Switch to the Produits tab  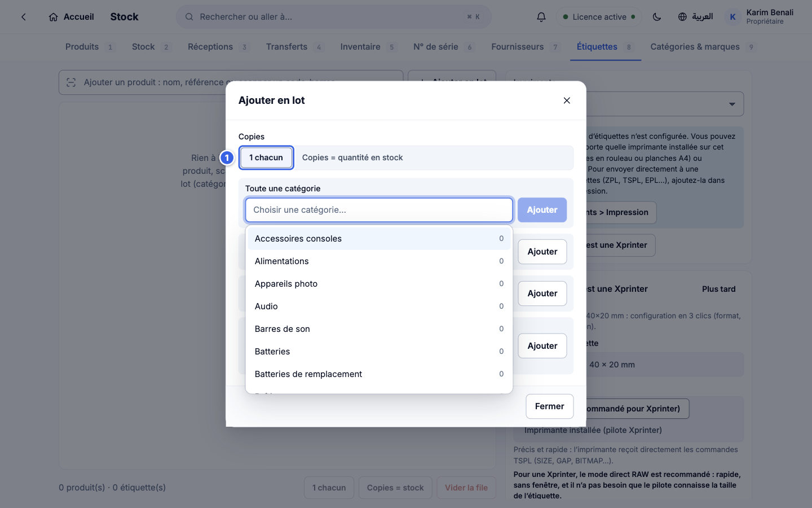(90, 47)
